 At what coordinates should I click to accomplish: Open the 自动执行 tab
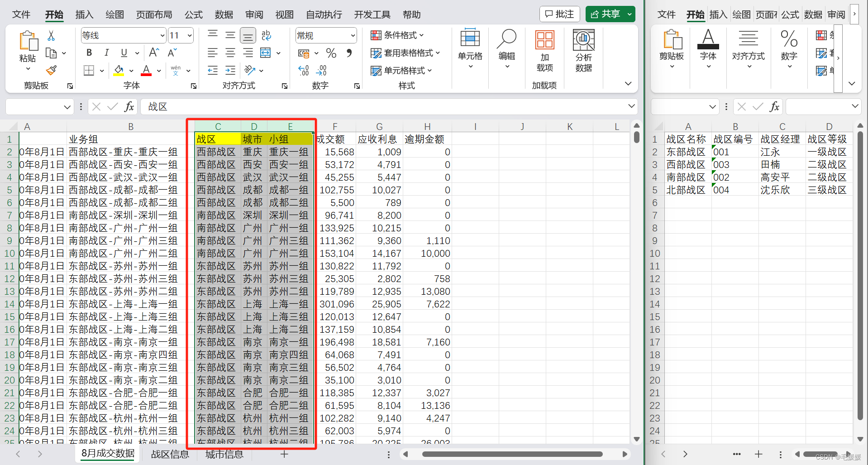click(324, 14)
